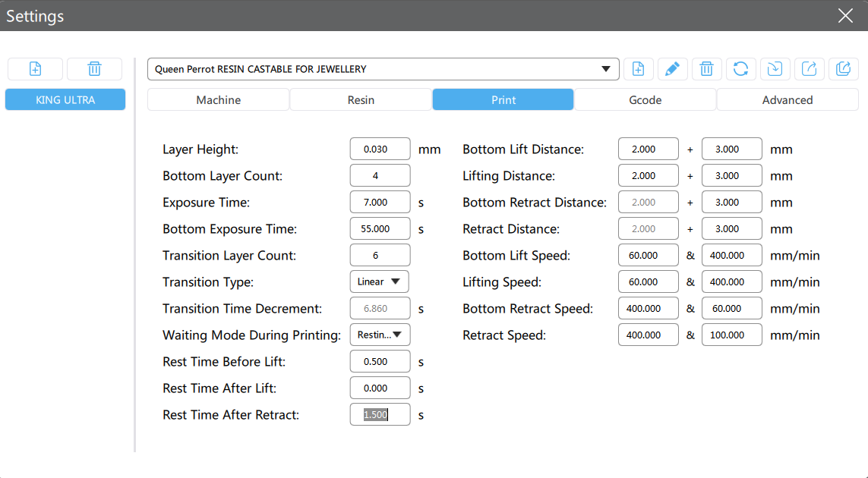Screen dimensions: 868x478
Task: Open the Advanced tab
Action: [x=787, y=99]
